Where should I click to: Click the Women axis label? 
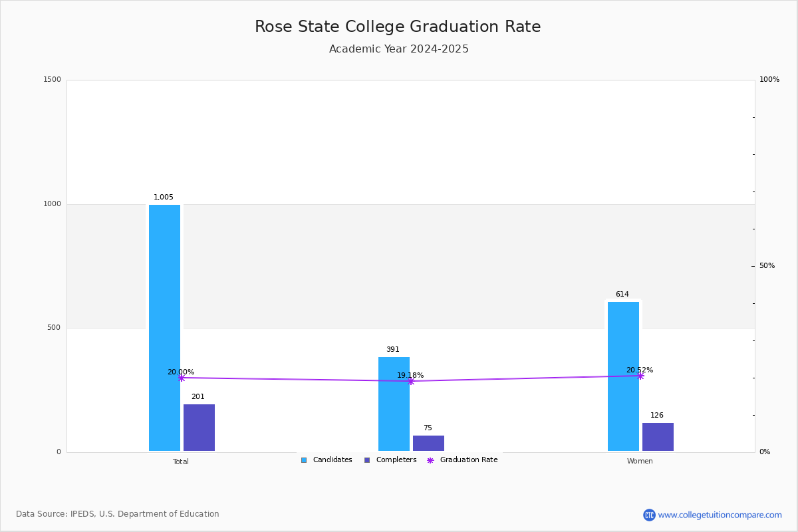(640, 462)
